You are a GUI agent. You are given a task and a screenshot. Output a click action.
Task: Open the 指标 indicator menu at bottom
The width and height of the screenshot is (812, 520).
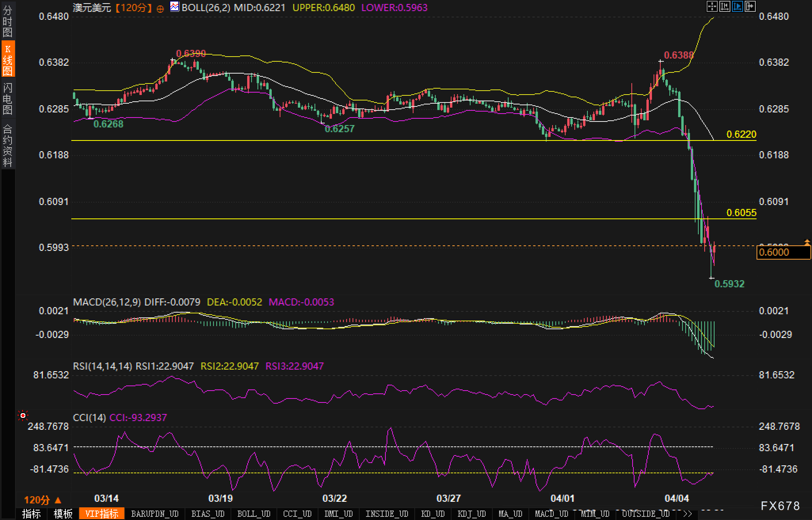[x=31, y=514]
